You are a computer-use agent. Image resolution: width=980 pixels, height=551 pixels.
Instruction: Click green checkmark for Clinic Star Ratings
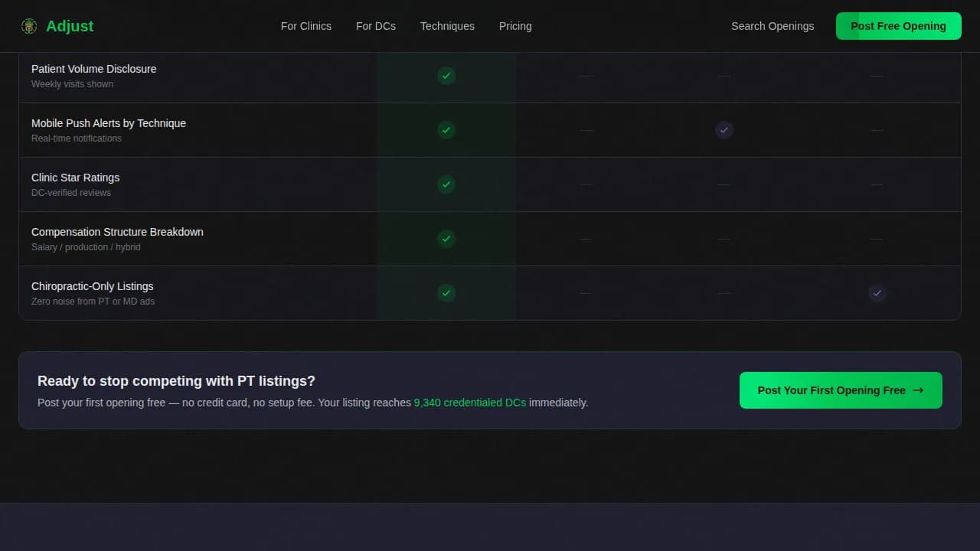pyautogui.click(x=446, y=184)
